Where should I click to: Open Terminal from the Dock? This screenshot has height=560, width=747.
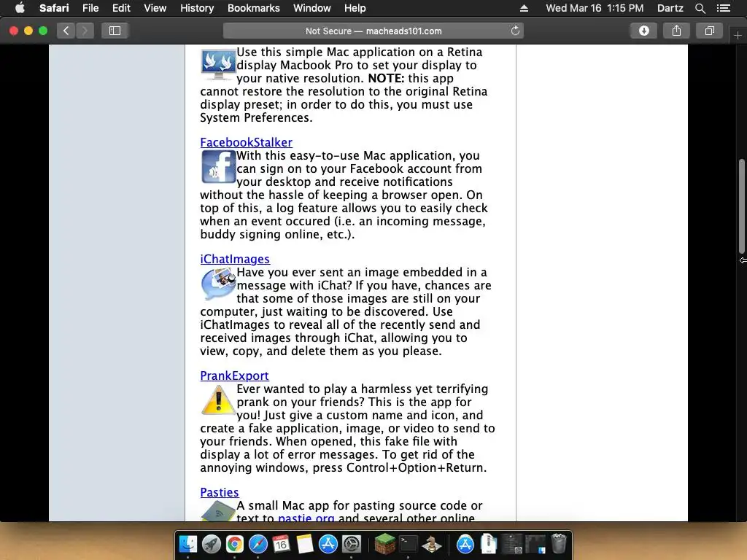pos(408,544)
